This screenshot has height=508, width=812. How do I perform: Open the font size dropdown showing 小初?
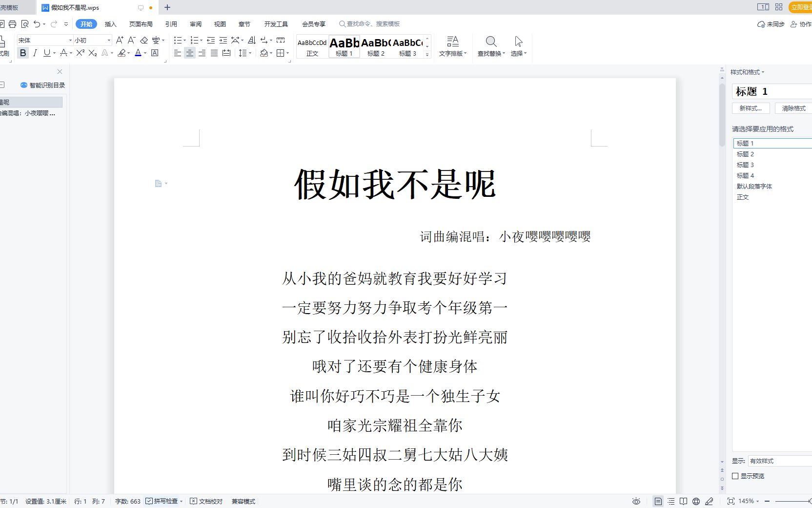point(109,40)
